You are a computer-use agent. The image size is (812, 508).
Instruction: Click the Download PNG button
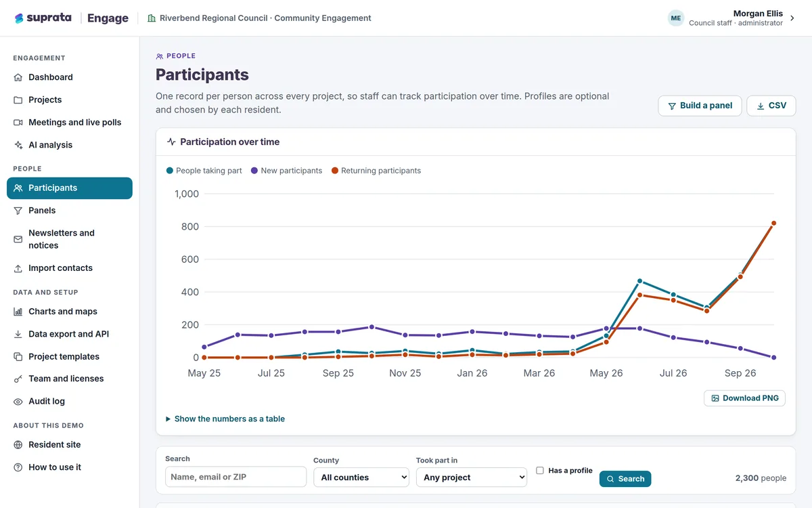tap(744, 398)
